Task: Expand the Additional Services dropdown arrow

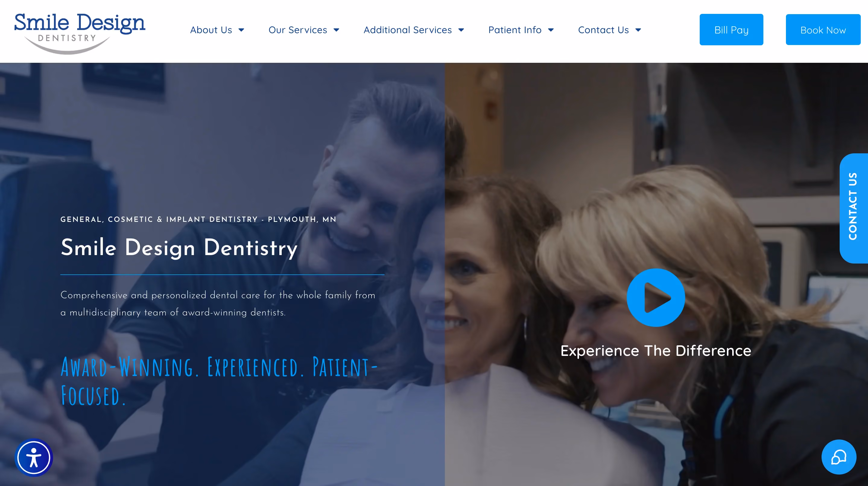Action: click(461, 30)
